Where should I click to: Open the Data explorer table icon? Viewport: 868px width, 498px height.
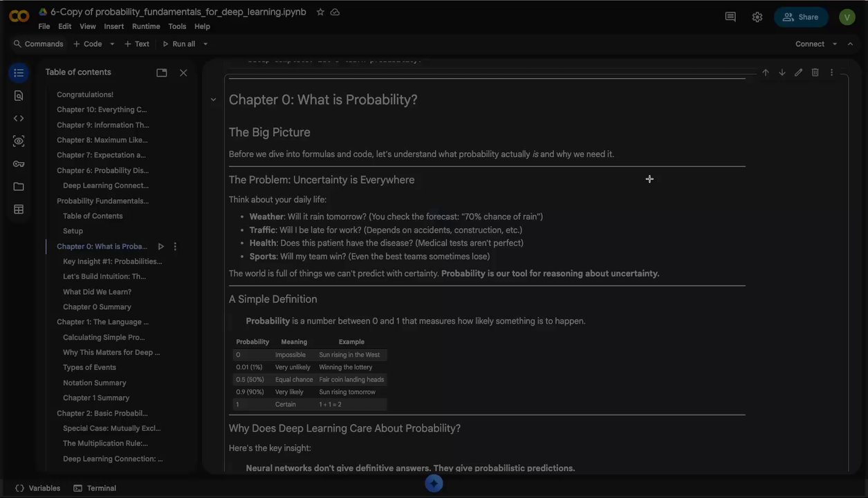tap(19, 210)
